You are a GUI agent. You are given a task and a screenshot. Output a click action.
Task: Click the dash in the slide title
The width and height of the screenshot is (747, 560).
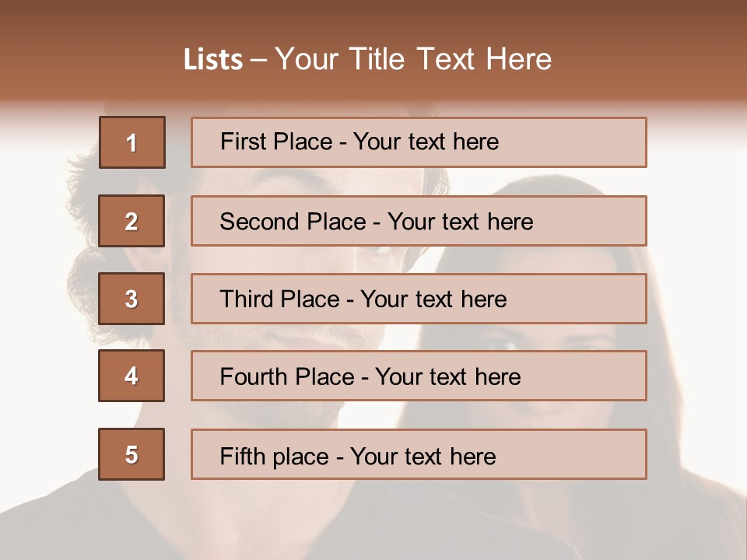[258, 60]
